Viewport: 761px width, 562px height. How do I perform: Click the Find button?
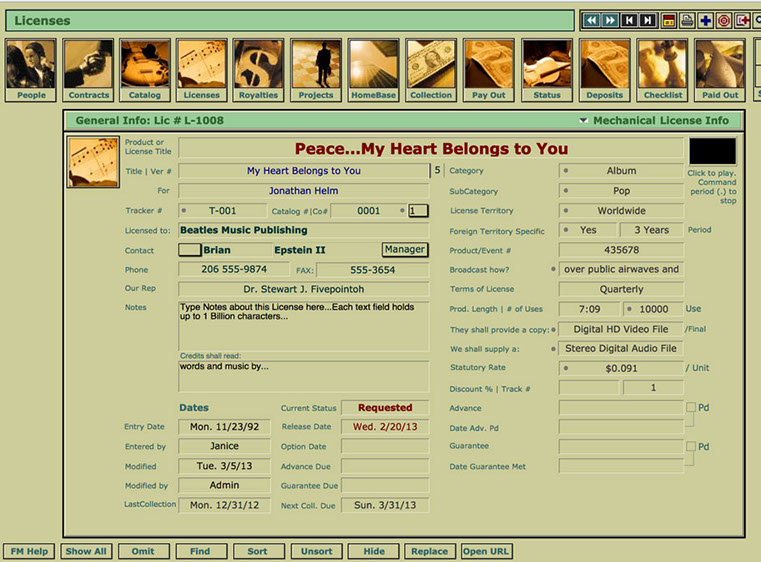pyautogui.click(x=200, y=551)
